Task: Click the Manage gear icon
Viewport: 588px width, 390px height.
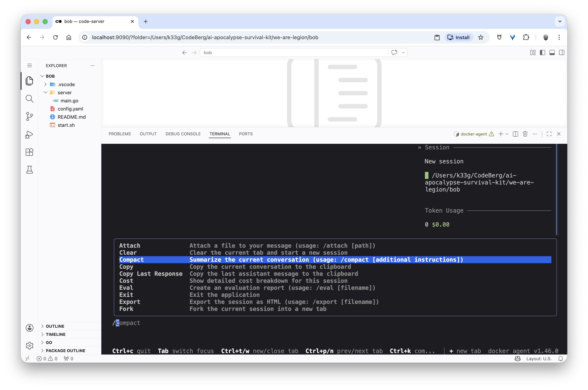Action: click(29, 345)
